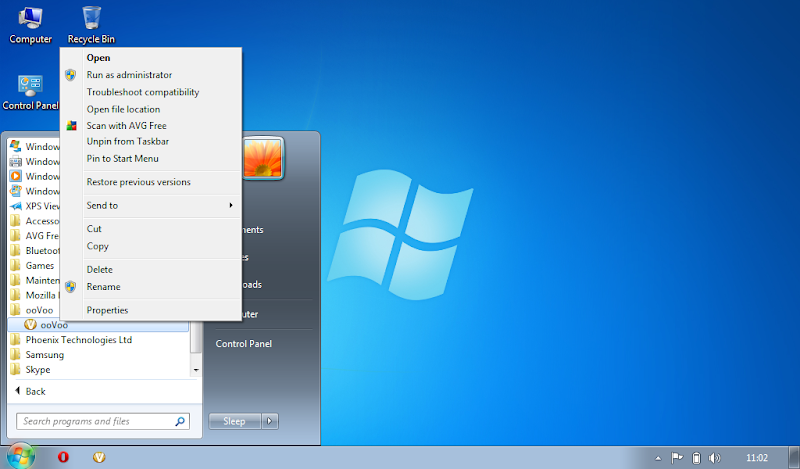800x469 pixels.
Task: Click the ooVoo icon on the taskbar
Action: point(99,457)
